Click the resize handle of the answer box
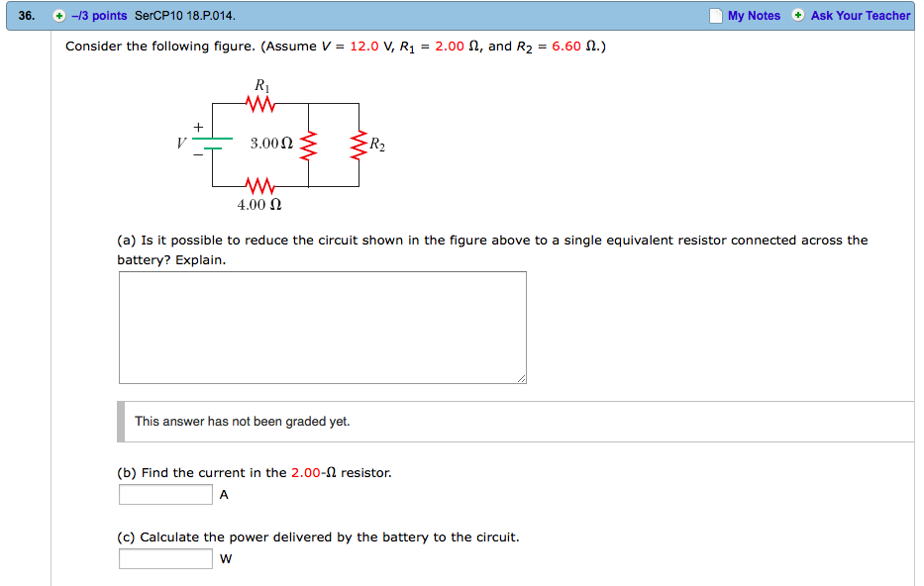 coord(520,377)
